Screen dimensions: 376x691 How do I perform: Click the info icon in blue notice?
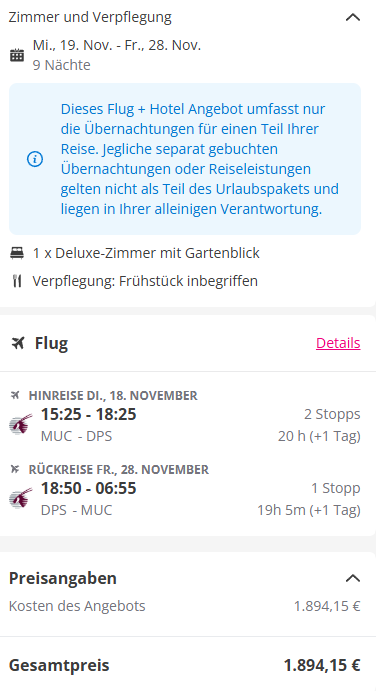(x=35, y=159)
